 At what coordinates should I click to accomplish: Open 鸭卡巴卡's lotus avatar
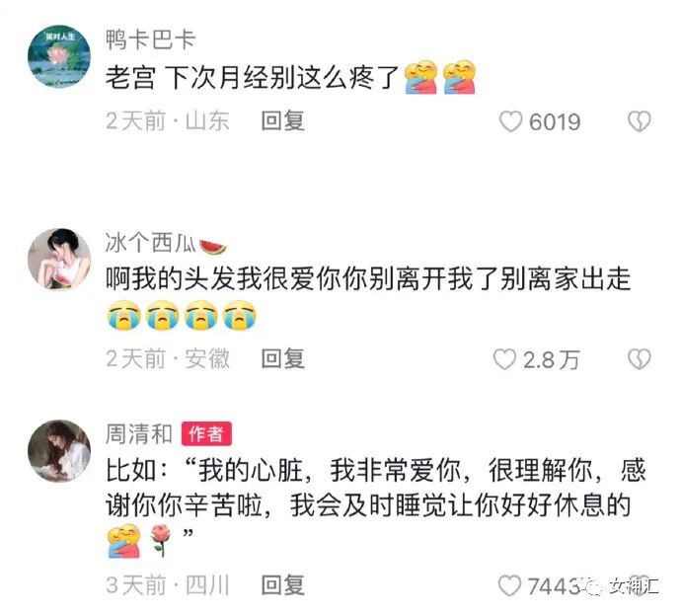click(59, 56)
